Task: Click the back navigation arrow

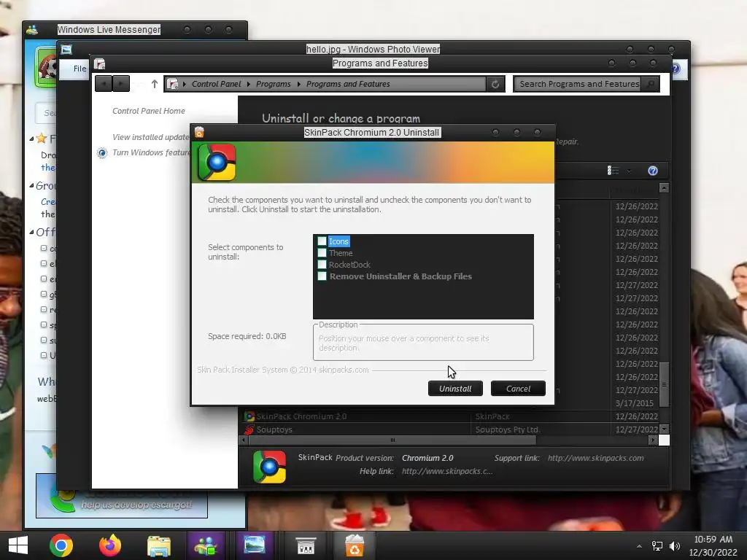Action: (x=104, y=84)
